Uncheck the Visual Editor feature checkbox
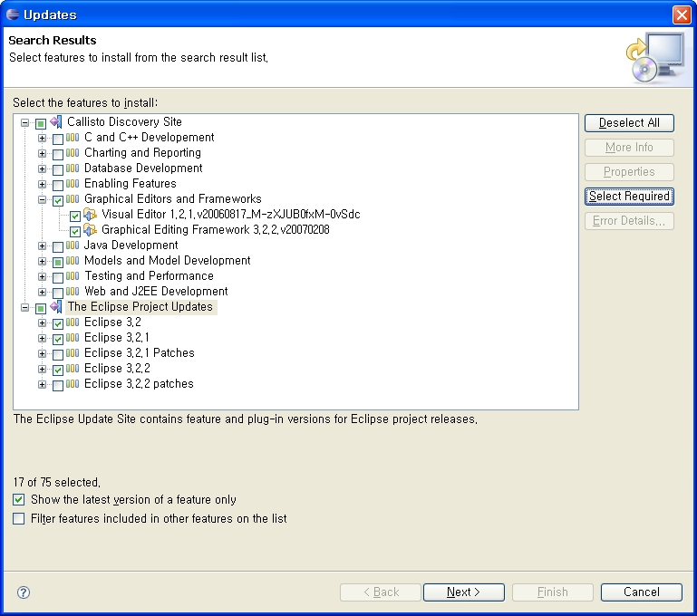This screenshot has height=616, width=697. click(75, 217)
